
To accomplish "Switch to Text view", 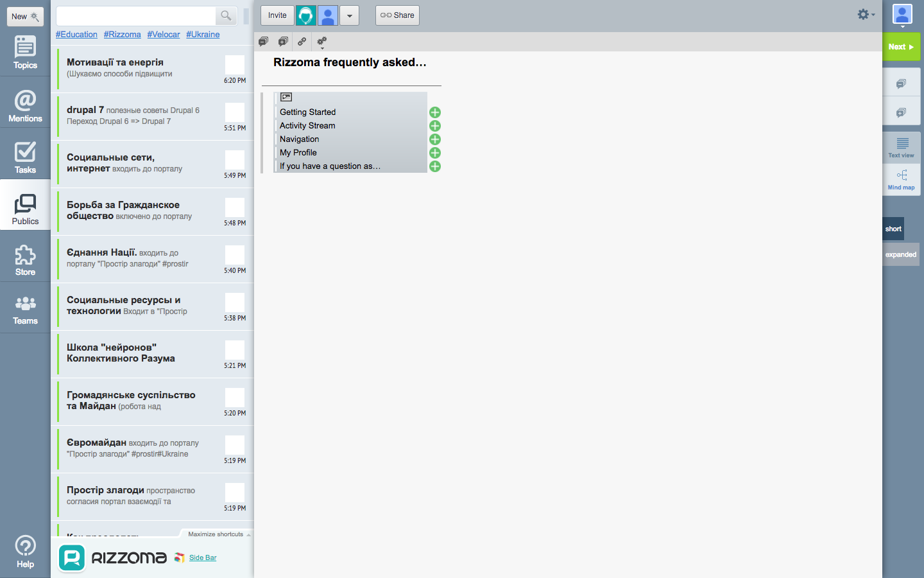I will tap(902, 148).
